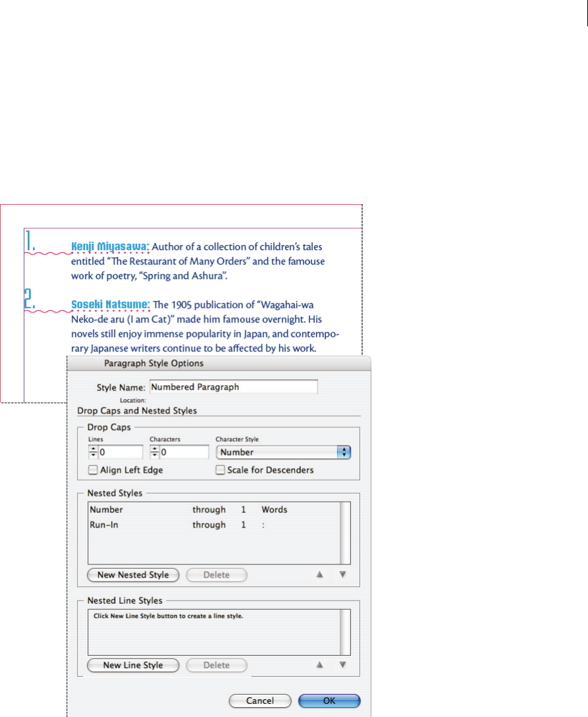
Task: Click the large numeral 2 in document
Action: [x=30, y=299]
